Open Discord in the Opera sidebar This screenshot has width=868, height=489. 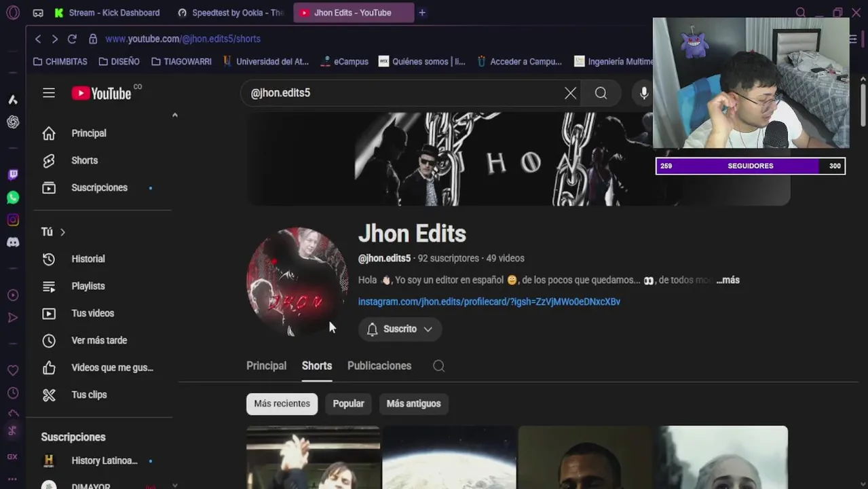coord(13,242)
